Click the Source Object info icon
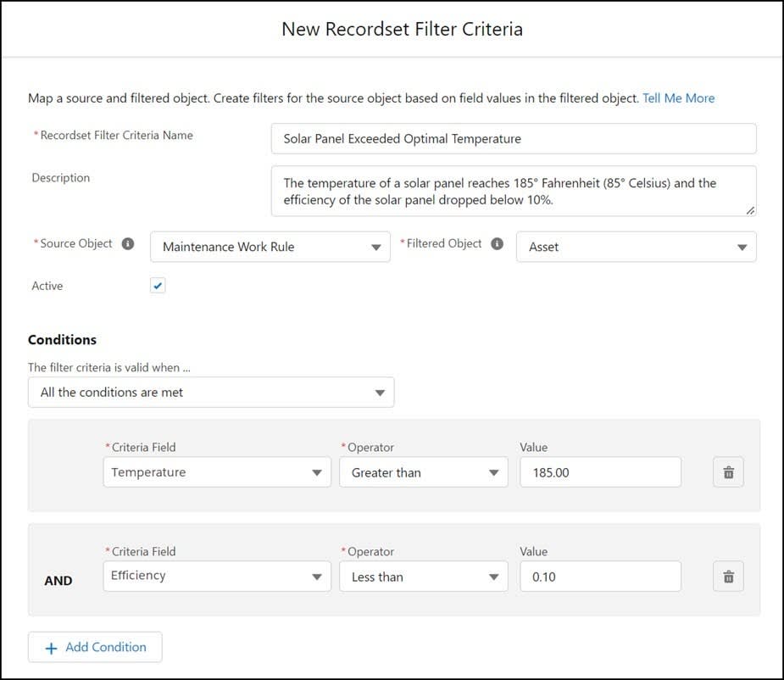The image size is (784, 680). pos(128,244)
